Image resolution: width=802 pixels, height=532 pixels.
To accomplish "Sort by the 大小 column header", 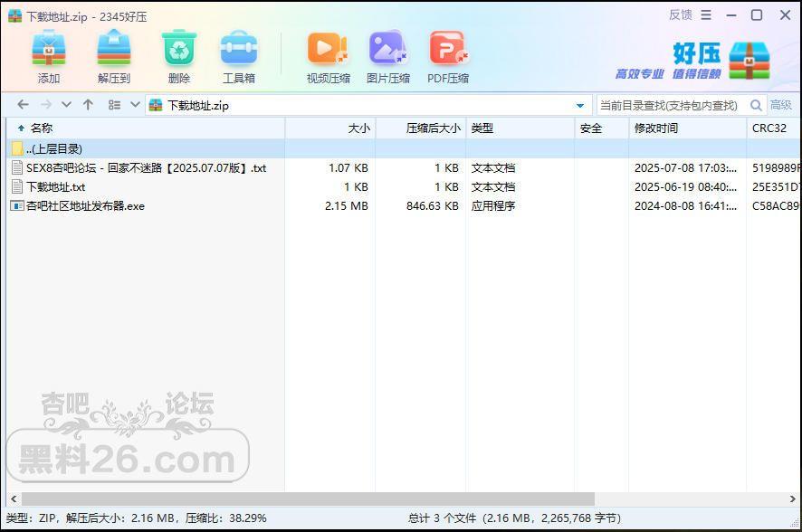I will [330, 128].
